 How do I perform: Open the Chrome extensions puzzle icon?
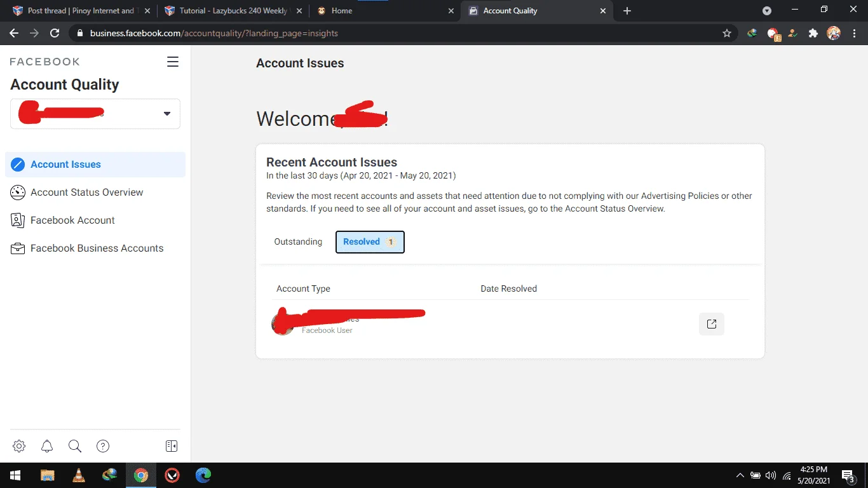tap(813, 33)
